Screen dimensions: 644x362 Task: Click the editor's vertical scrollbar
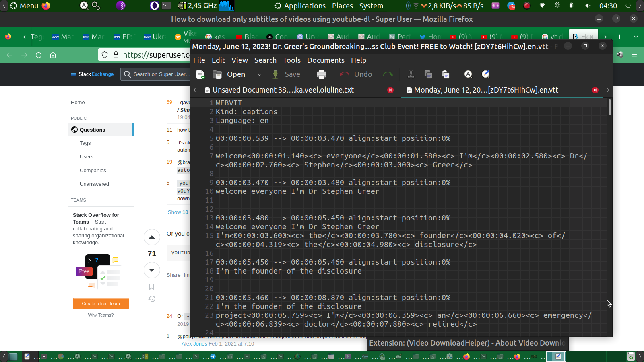[x=610, y=108]
